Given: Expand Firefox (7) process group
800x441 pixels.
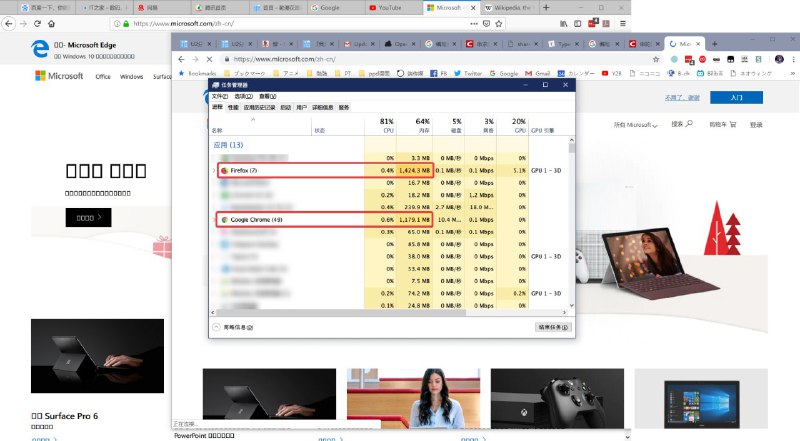Looking at the screenshot, I should pos(214,170).
